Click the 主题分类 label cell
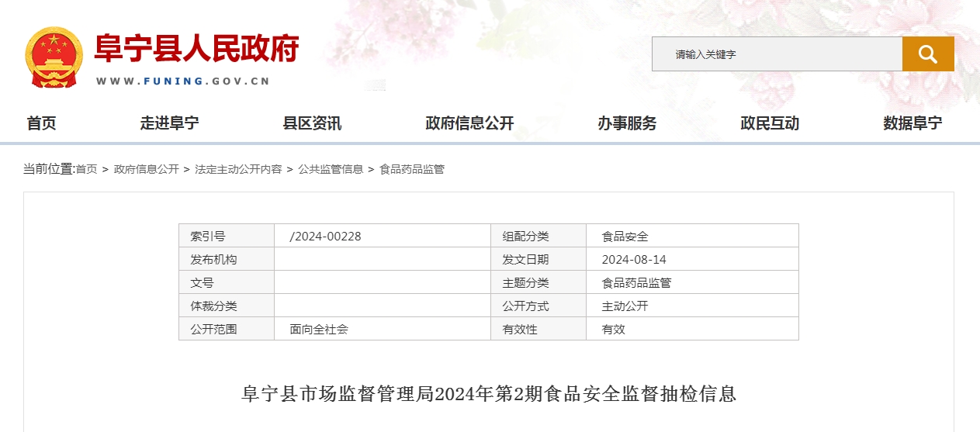980x432 pixels. tap(538, 282)
